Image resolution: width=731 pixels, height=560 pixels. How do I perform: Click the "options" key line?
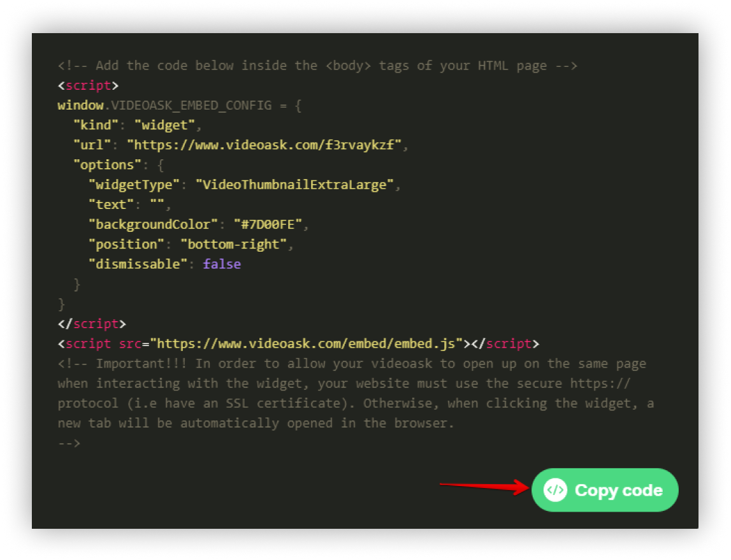119,165
